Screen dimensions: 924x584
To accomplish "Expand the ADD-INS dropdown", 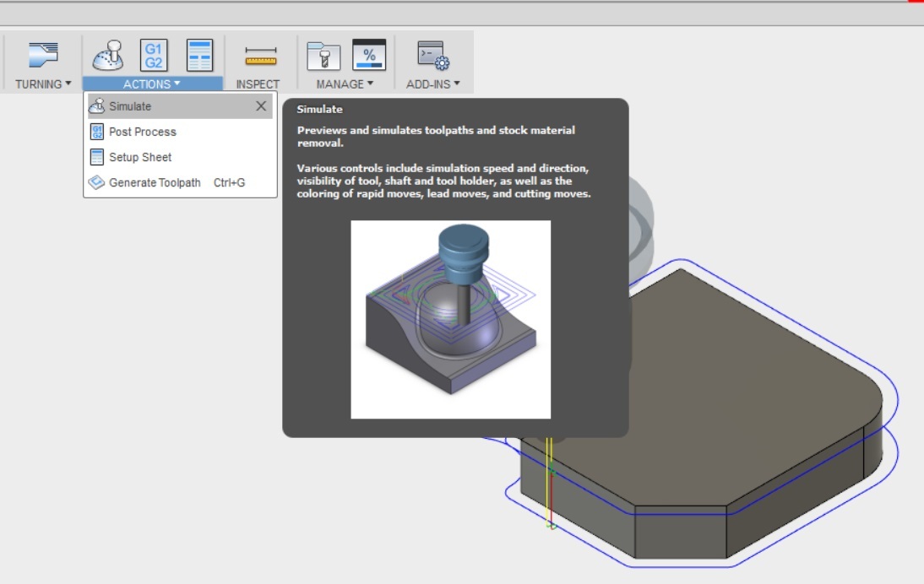I will coord(432,84).
